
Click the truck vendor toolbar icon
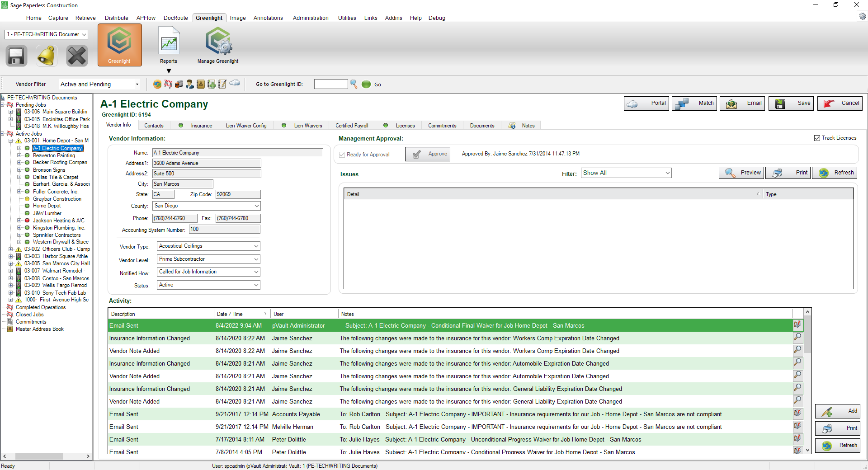click(x=179, y=84)
